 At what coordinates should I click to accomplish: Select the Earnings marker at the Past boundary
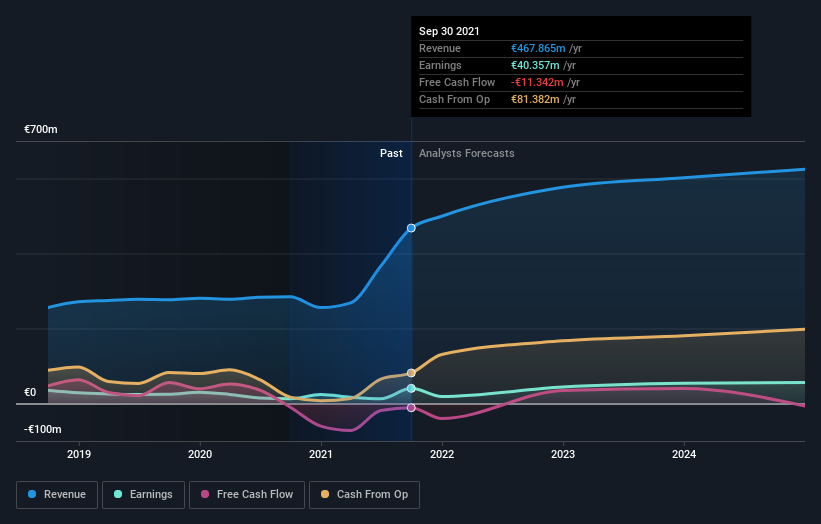point(411,388)
